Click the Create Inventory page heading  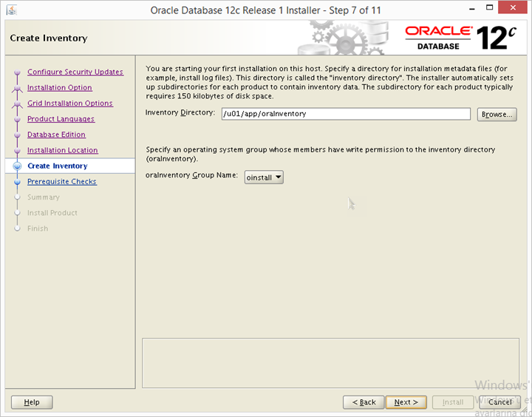click(49, 38)
